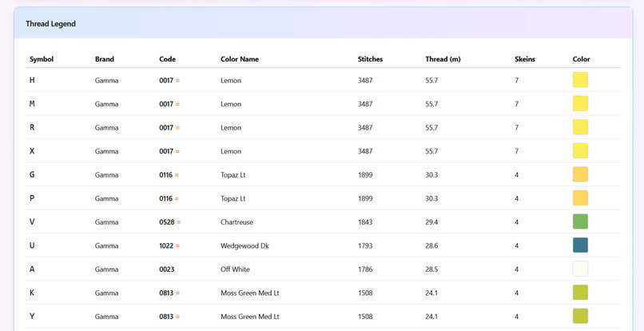Click the stitch count 1843

coord(365,222)
